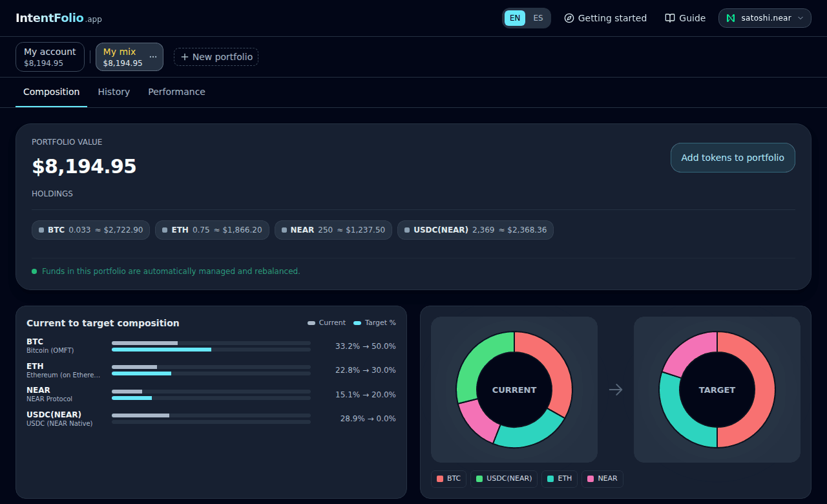Click the ETH row value 22.8% → 30.0%

tap(366, 370)
